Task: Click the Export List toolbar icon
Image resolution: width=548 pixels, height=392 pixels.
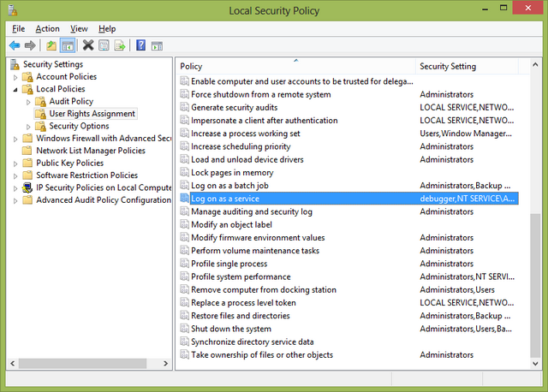Action: tap(120, 45)
